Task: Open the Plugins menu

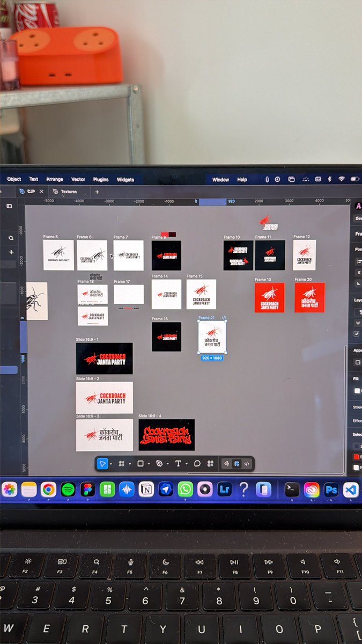Action: [101, 179]
